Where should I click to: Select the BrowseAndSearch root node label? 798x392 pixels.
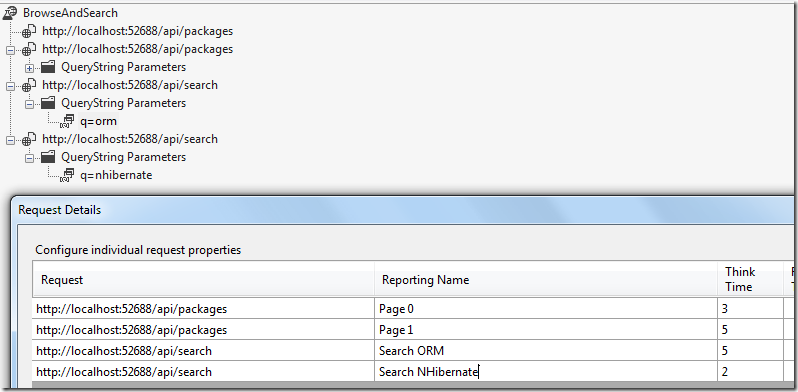tap(70, 13)
